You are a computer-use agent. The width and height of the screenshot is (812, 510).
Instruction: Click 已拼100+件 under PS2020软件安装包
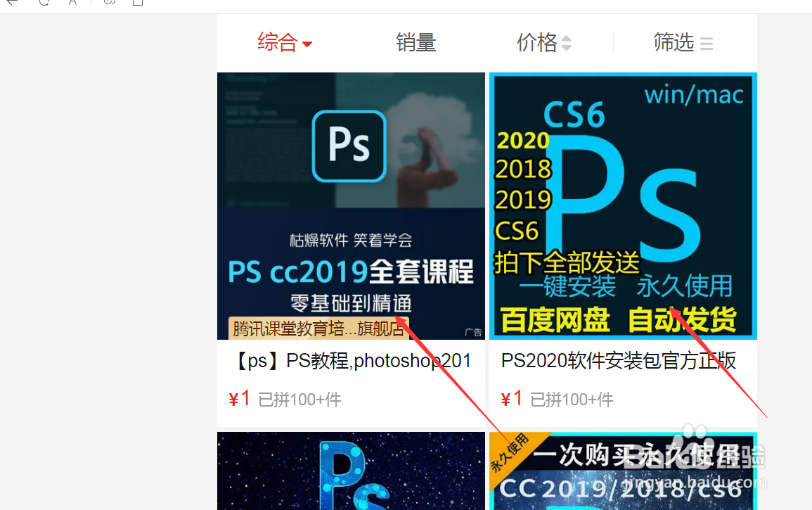click(x=572, y=400)
